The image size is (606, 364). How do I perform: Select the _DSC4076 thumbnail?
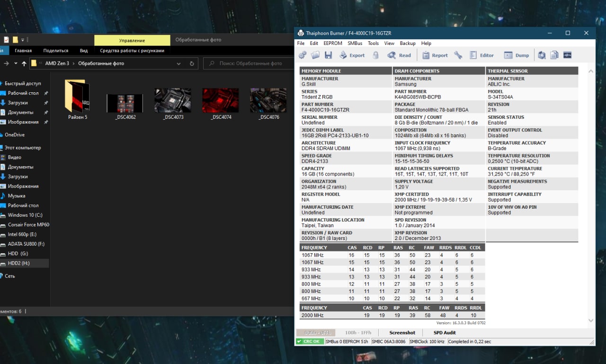268,104
